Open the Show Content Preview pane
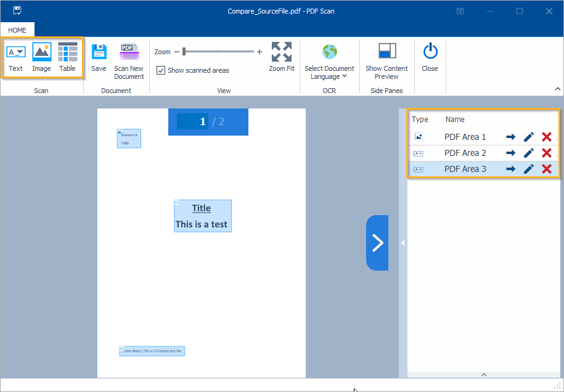This screenshot has width=564, height=392. [x=386, y=60]
